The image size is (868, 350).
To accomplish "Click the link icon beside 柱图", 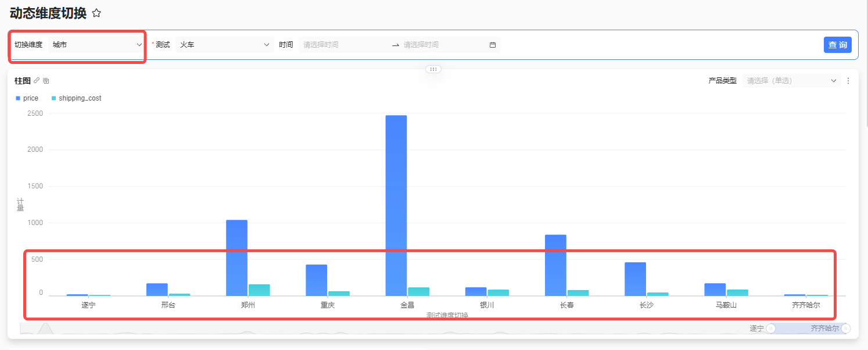I will pyautogui.click(x=37, y=80).
